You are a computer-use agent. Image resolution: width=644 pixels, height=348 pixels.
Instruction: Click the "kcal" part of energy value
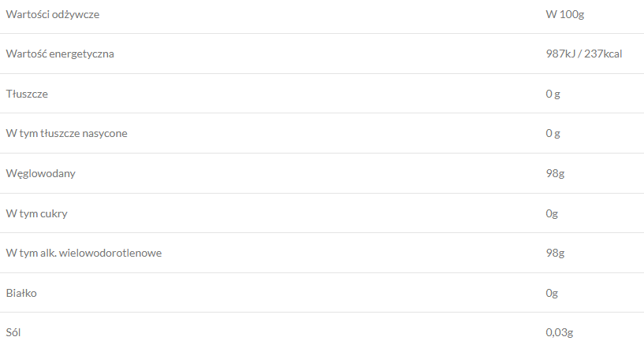tap(612, 54)
